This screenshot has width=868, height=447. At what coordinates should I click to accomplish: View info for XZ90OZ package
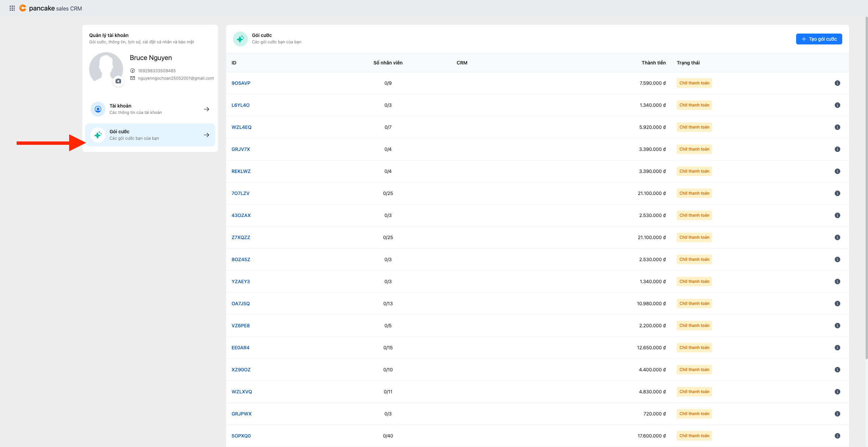[x=837, y=370]
